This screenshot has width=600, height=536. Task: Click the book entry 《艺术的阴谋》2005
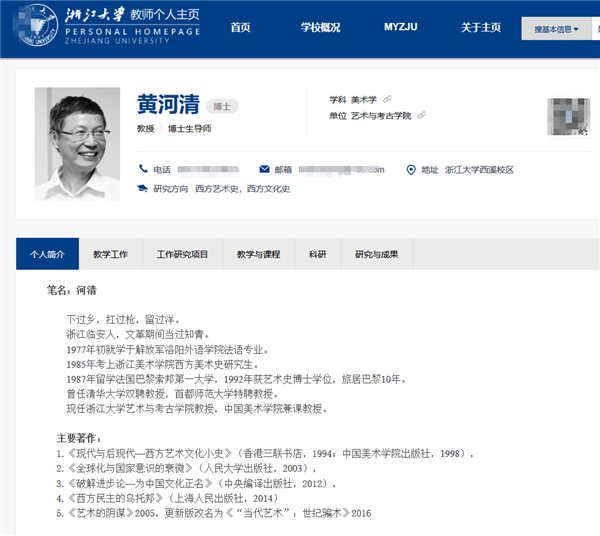(x=214, y=513)
